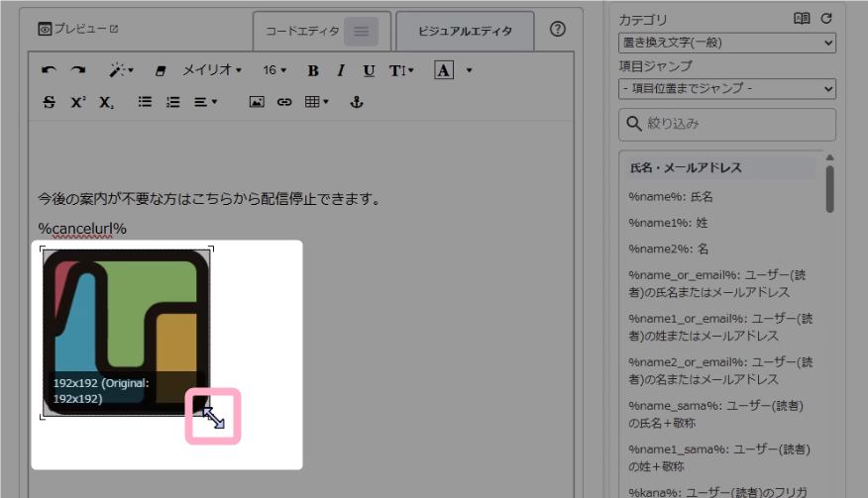Open the 項目位置までジャンプ dropdown
The image size is (868, 498).
coord(727,88)
